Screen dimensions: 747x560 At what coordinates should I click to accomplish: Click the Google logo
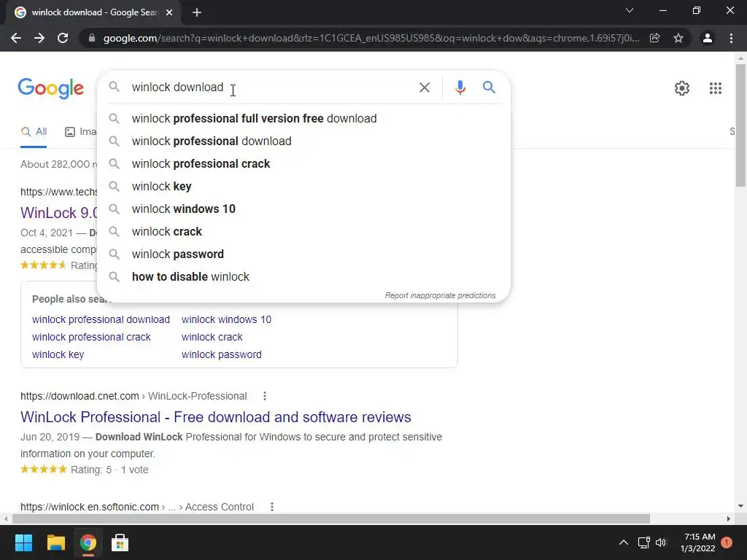pos(51,88)
